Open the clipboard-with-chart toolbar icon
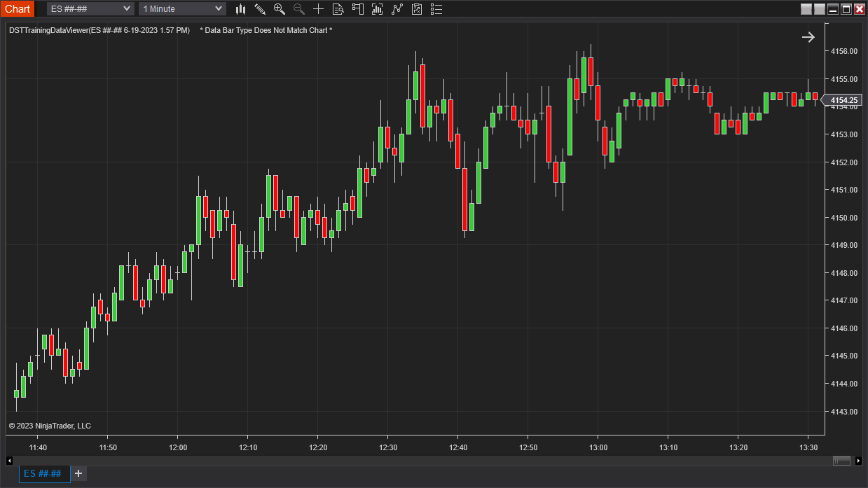 [x=417, y=9]
